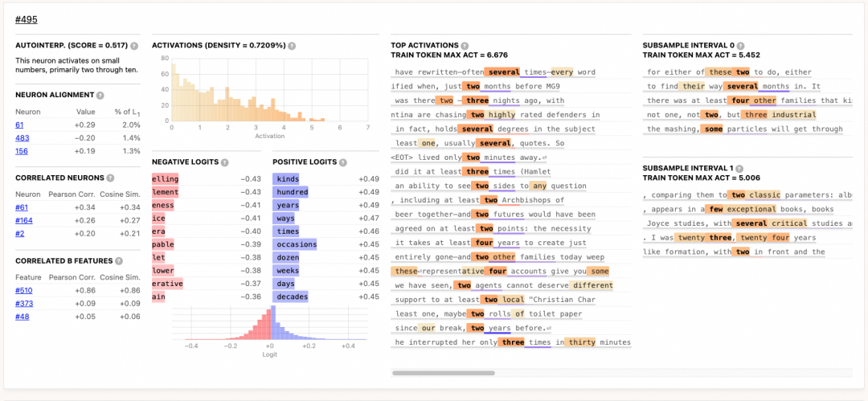Open neuron 61 in Neuron Alignment
Viewport: 868px width, 401px height.
click(x=19, y=125)
